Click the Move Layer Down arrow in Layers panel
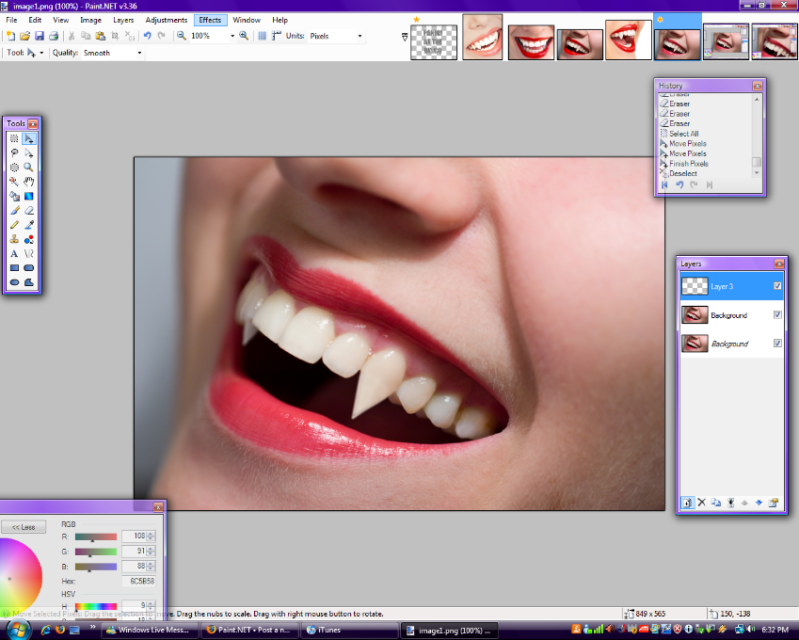The width and height of the screenshot is (799, 640). point(759,503)
